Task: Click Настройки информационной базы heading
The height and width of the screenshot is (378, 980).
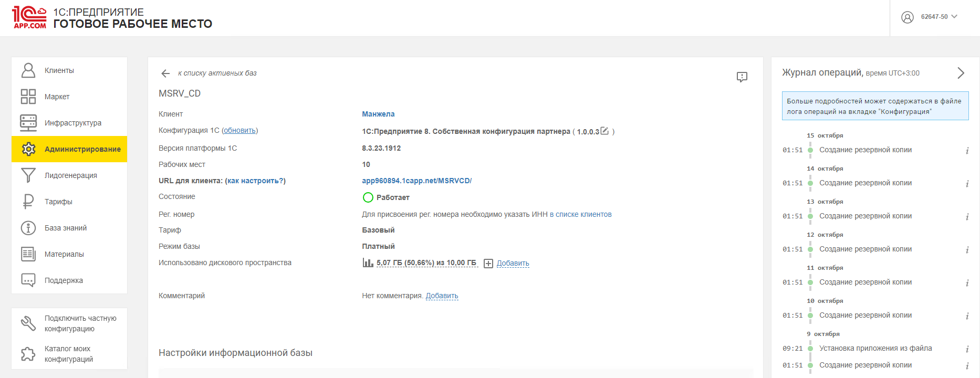Action: click(235, 353)
